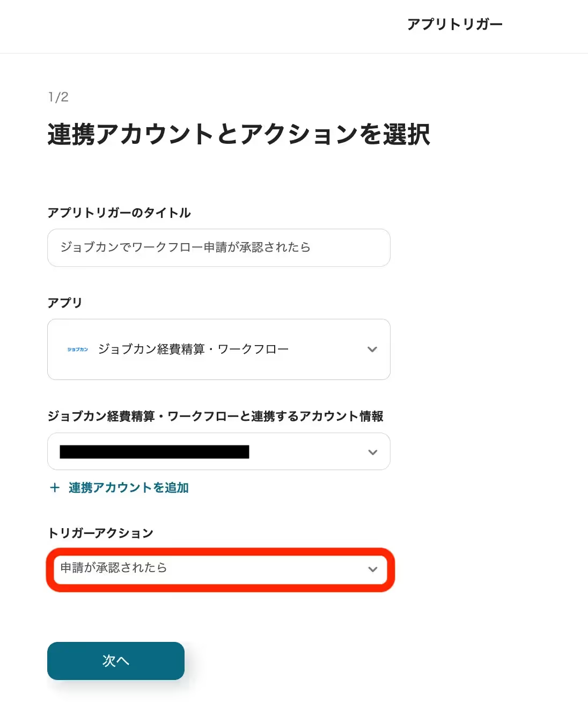The height and width of the screenshot is (702, 588).
Task: Click the chevron arrow in the トリガーアクション dropdown
Action: click(372, 569)
